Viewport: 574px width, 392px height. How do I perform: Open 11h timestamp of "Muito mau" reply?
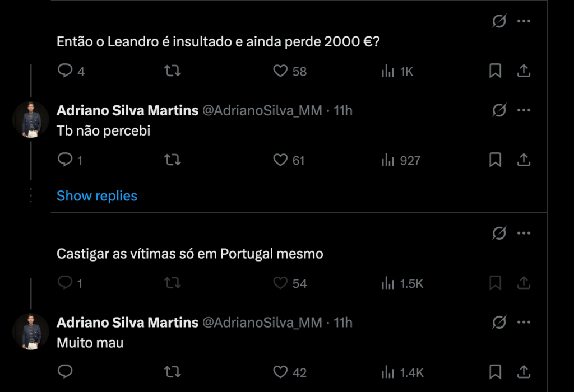point(343,323)
